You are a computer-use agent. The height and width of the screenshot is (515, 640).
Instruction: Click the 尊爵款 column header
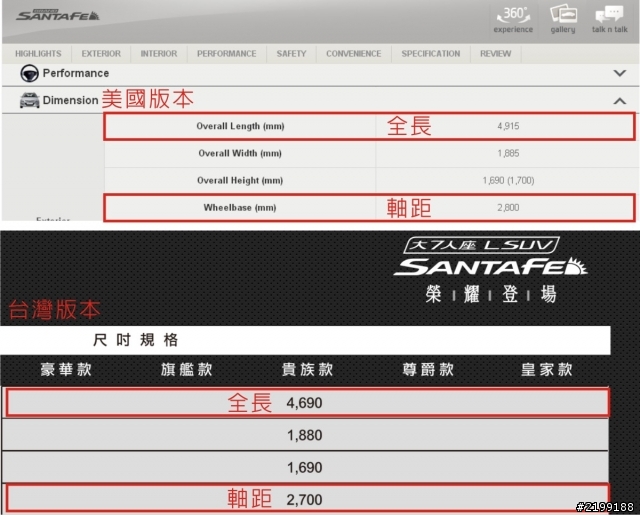pyautogui.click(x=428, y=370)
